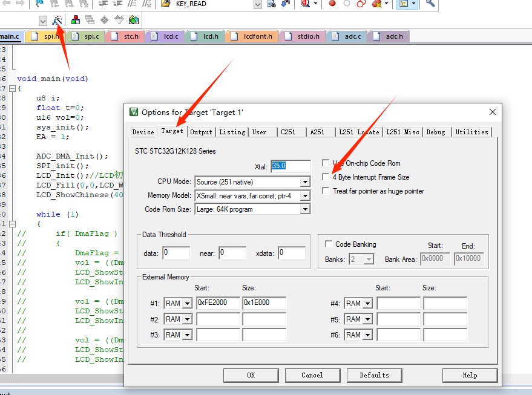Screen dimensions: 532x395
Task: Open Manage Multi-Project Workspace icon
Action: click(90, 20)
